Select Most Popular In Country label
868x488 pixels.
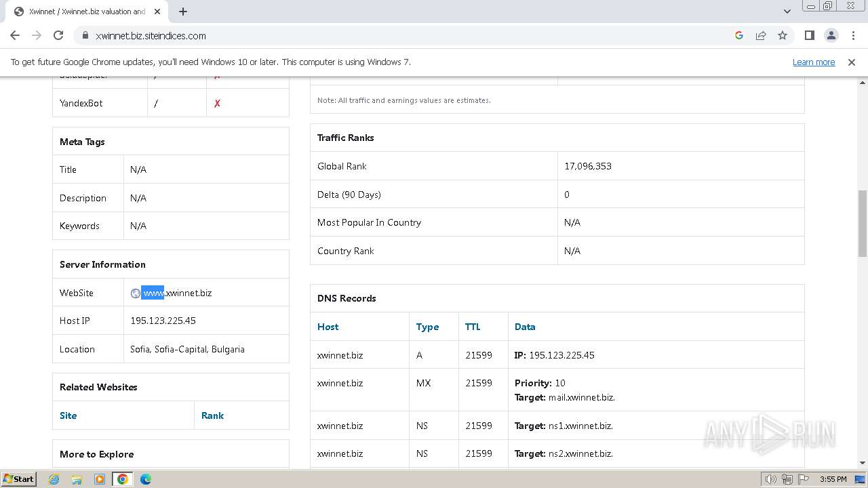369,222
